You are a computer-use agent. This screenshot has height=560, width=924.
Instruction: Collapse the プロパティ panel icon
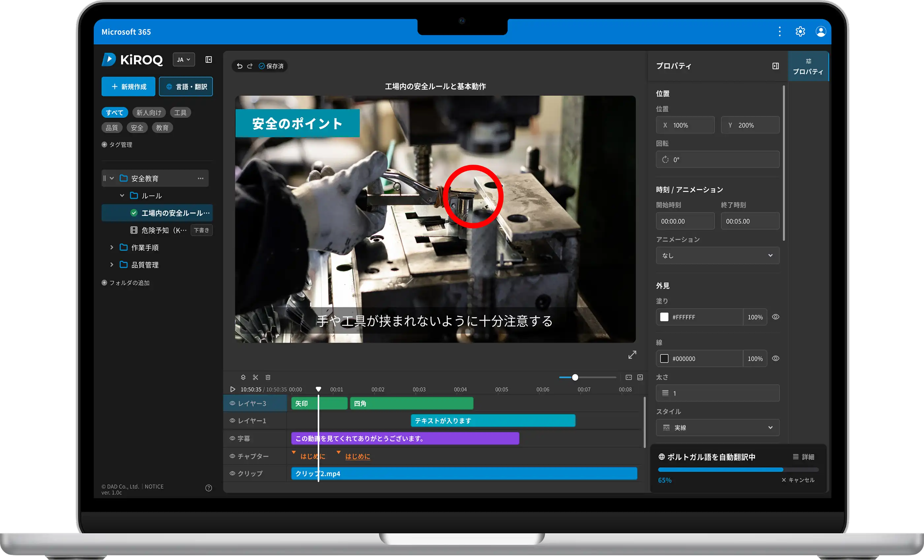point(775,66)
